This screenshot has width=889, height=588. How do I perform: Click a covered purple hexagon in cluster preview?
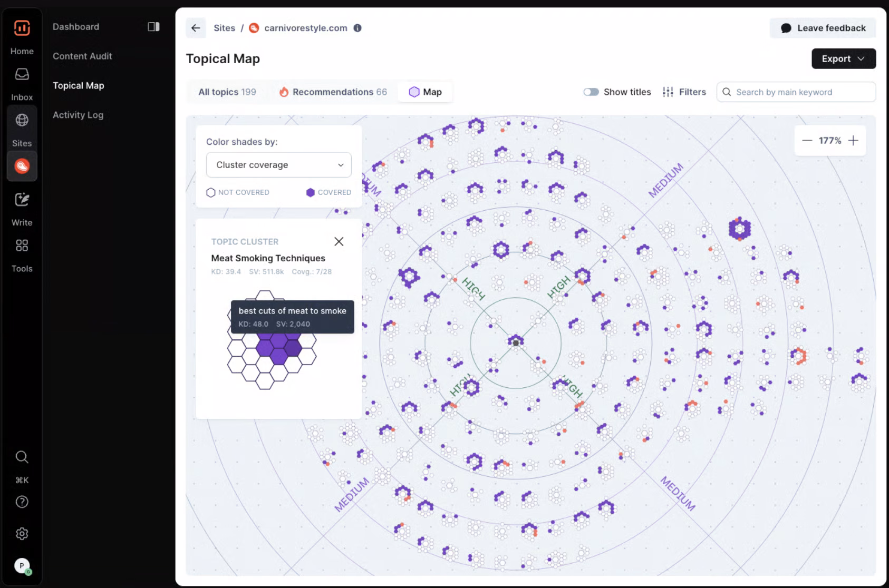279,356
